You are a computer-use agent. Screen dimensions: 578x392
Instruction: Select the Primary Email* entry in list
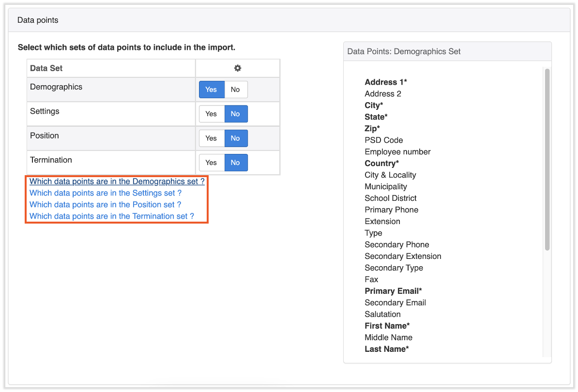393,291
